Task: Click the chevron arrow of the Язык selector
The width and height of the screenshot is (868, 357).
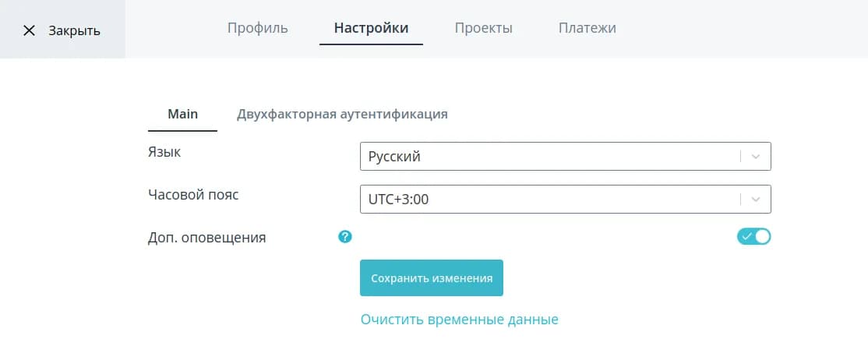Action: tap(756, 156)
